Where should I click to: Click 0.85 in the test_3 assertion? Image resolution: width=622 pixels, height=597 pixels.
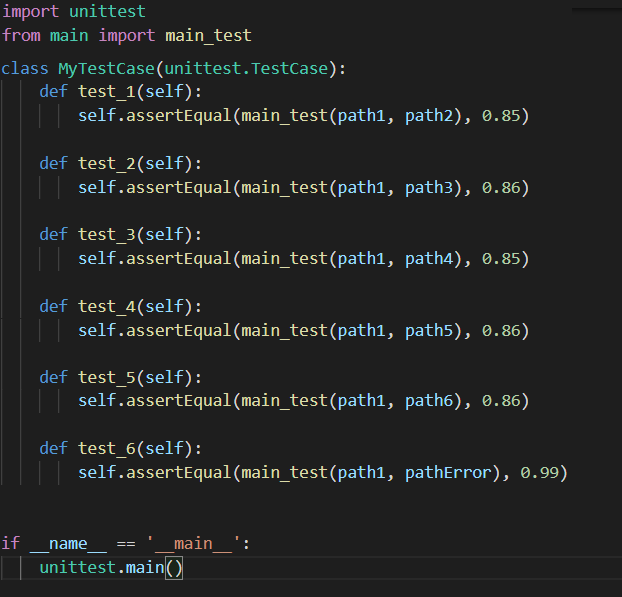point(501,259)
